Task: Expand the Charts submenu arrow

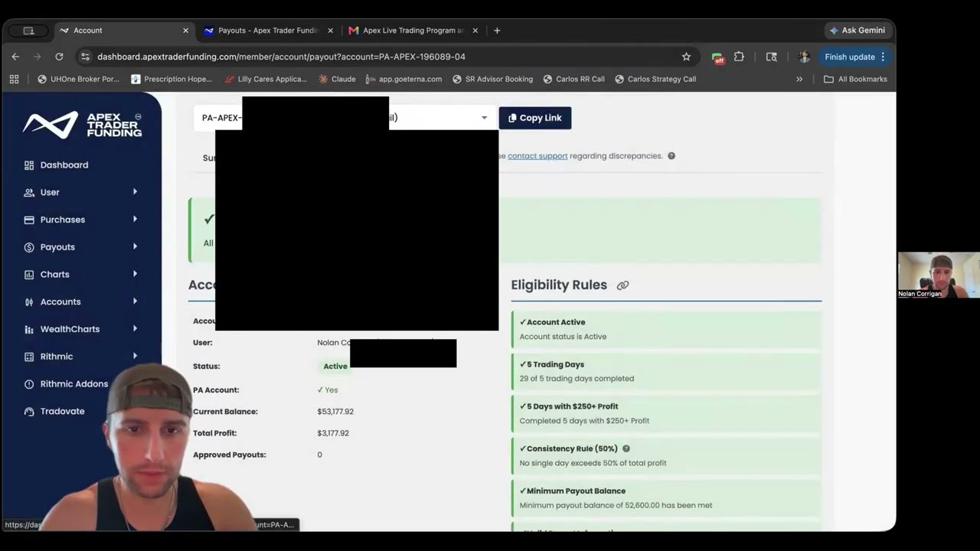Action: pos(135,274)
